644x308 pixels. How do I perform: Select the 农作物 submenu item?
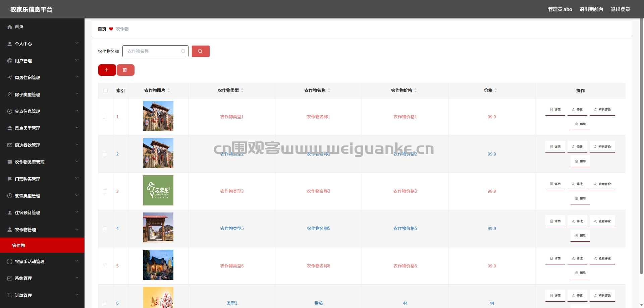click(x=42, y=245)
